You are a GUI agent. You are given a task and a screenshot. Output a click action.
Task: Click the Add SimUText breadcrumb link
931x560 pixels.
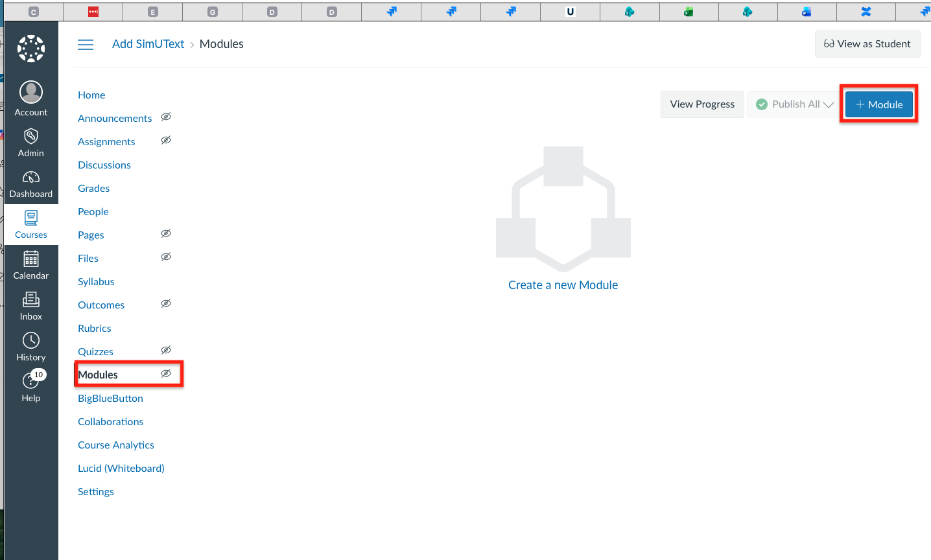coord(148,44)
